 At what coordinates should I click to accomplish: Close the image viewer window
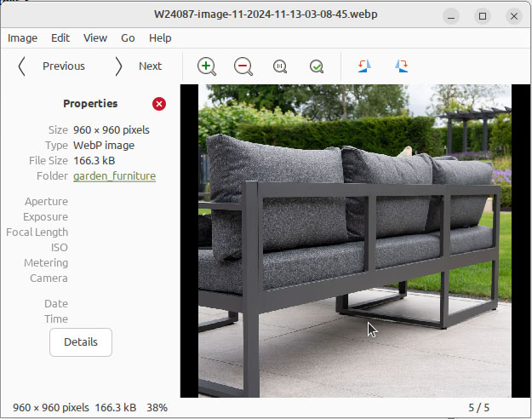[513, 16]
